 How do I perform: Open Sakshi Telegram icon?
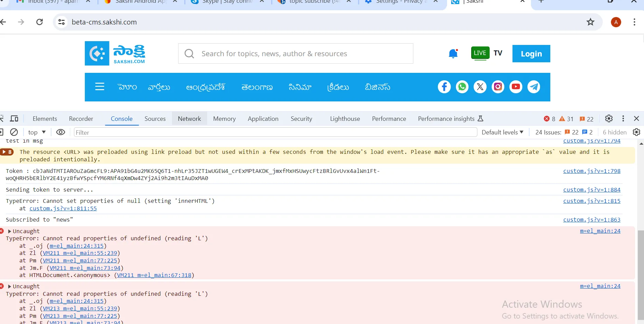(534, 87)
